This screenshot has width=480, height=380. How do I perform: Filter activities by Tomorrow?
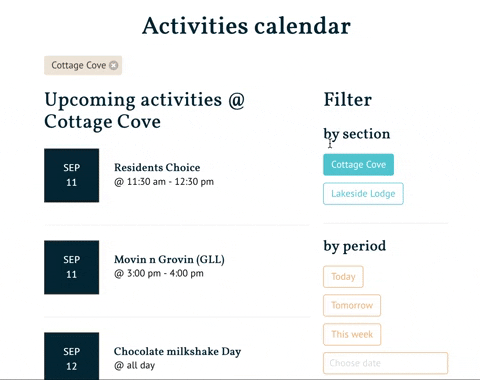352,305
